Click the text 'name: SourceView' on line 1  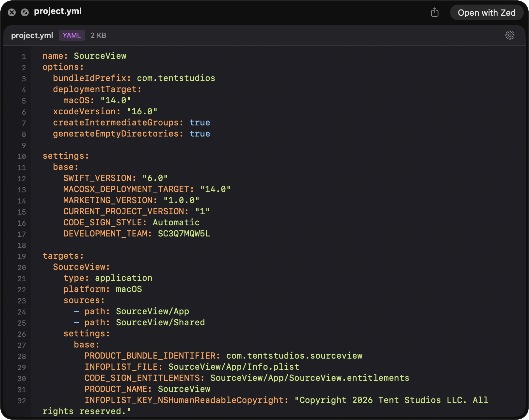coord(84,56)
